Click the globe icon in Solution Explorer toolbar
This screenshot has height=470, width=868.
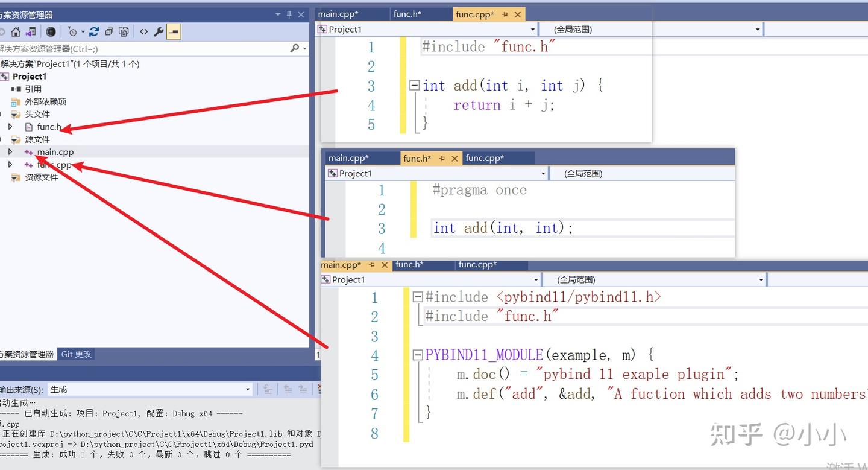point(51,32)
